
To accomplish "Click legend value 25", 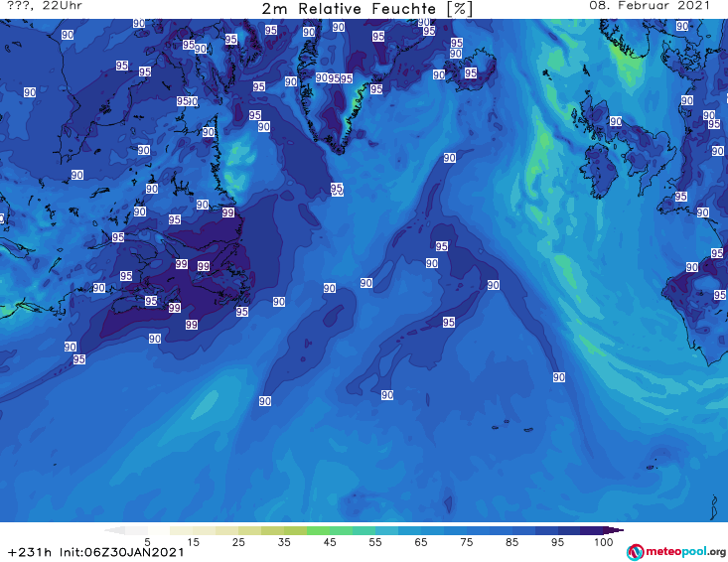I will tap(238, 542).
